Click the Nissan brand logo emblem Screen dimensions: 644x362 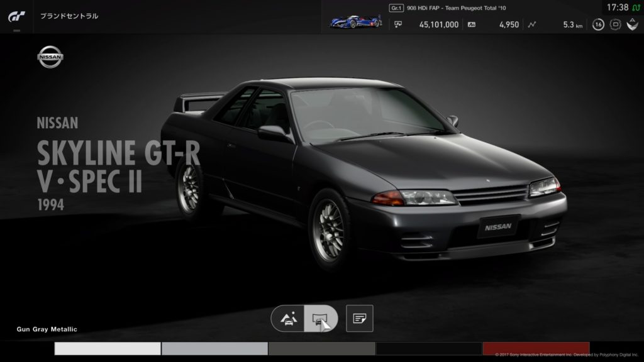click(50, 57)
